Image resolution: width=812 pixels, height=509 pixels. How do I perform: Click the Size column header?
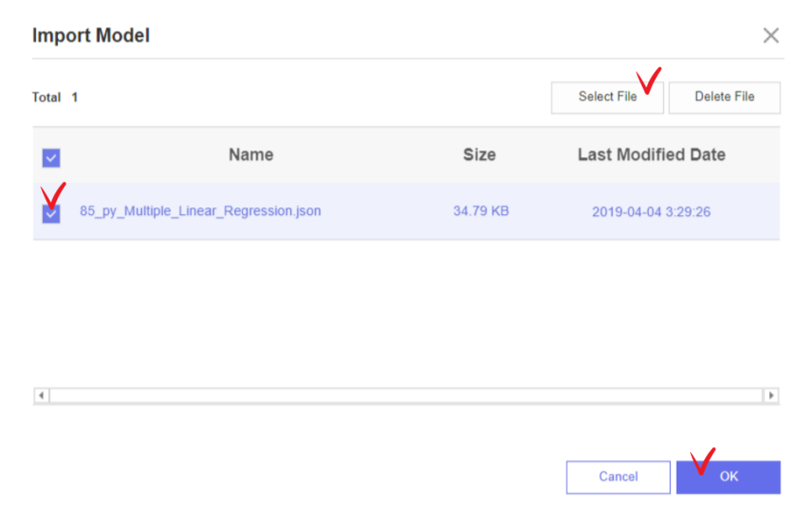point(479,155)
